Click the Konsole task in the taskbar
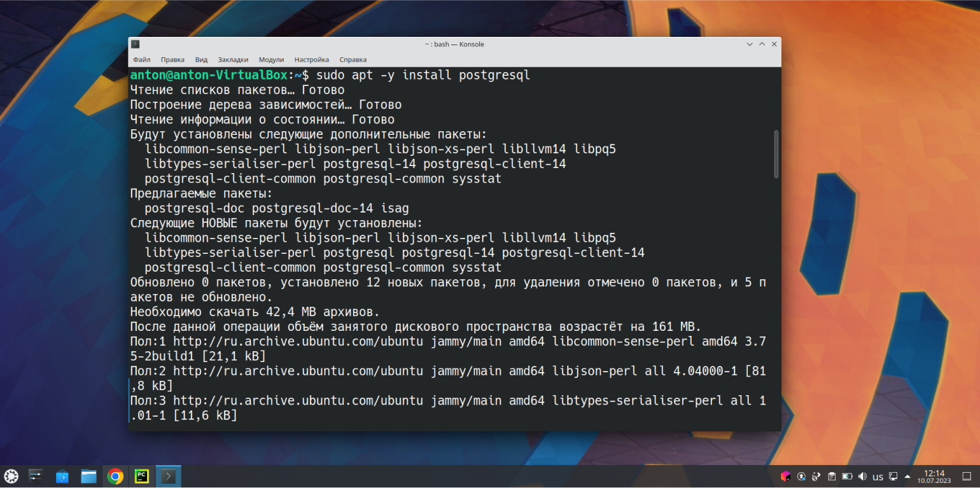 point(169,476)
